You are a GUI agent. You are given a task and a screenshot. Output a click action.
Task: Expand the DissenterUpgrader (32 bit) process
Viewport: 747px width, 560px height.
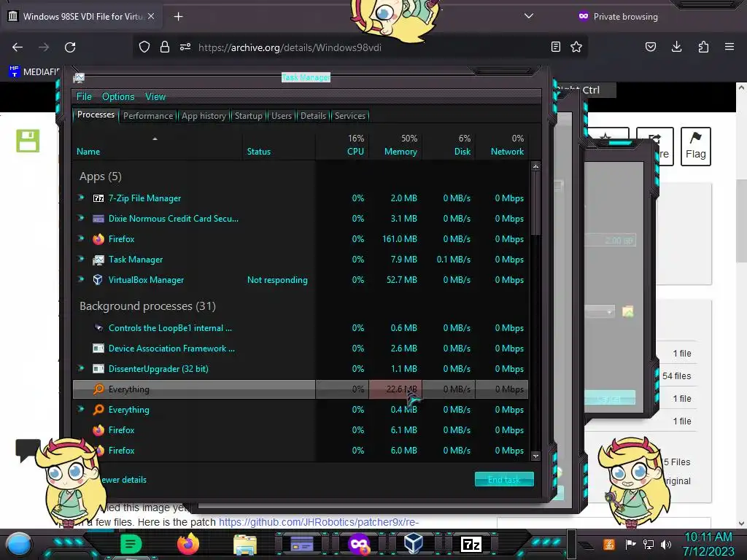pyautogui.click(x=81, y=368)
